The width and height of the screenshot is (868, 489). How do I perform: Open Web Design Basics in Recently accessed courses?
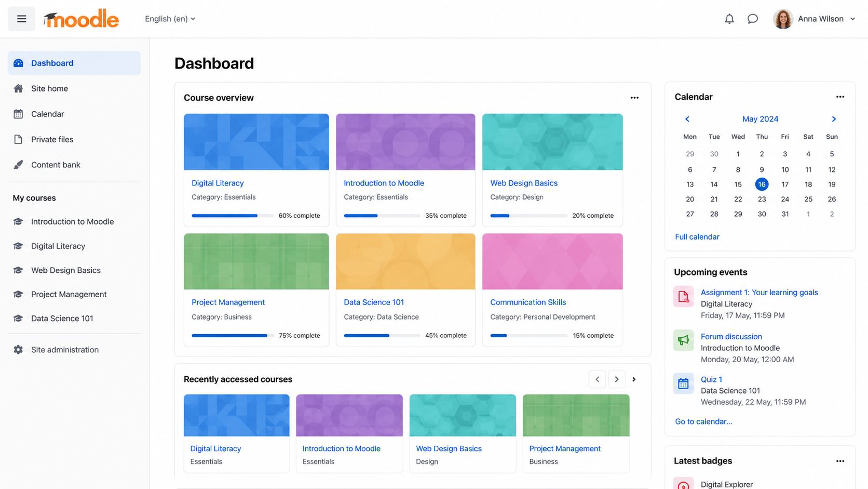pyautogui.click(x=449, y=448)
